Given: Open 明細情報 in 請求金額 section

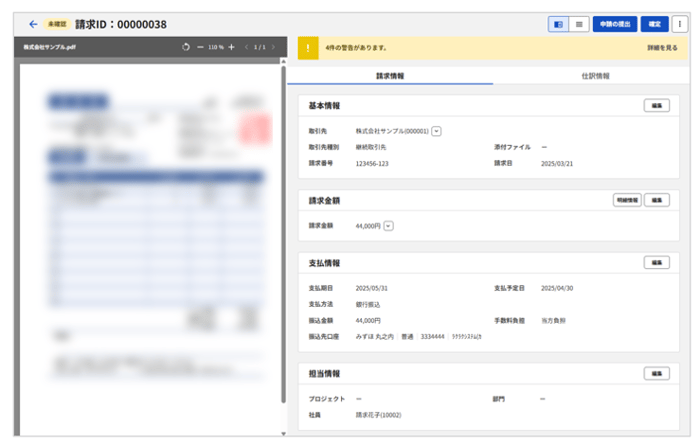Looking at the screenshot, I should (x=626, y=200).
